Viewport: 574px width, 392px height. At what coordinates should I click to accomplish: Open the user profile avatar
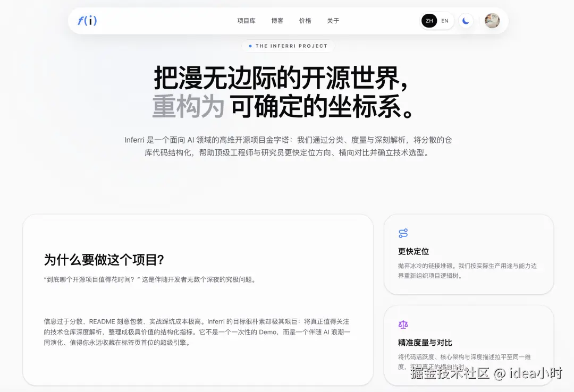pos(492,21)
